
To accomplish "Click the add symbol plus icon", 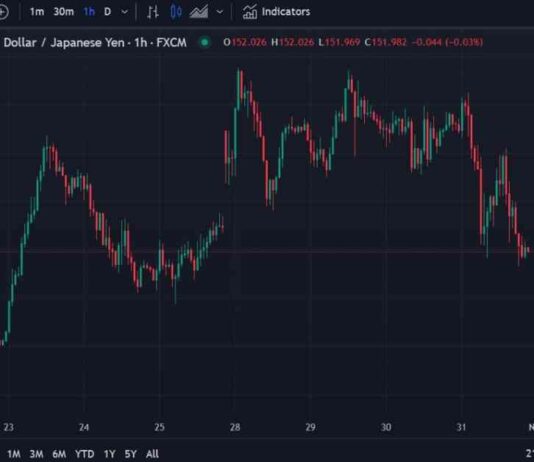I will 3,12.
